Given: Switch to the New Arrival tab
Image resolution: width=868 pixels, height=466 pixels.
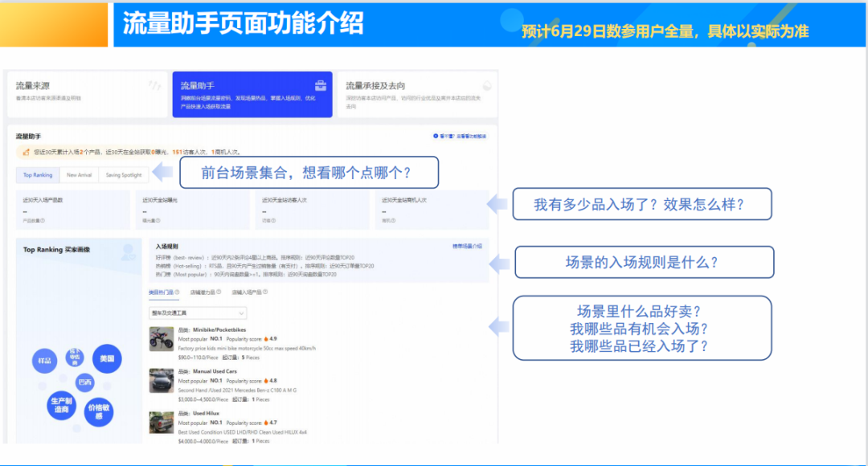Looking at the screenshot, I should (78, 173).
